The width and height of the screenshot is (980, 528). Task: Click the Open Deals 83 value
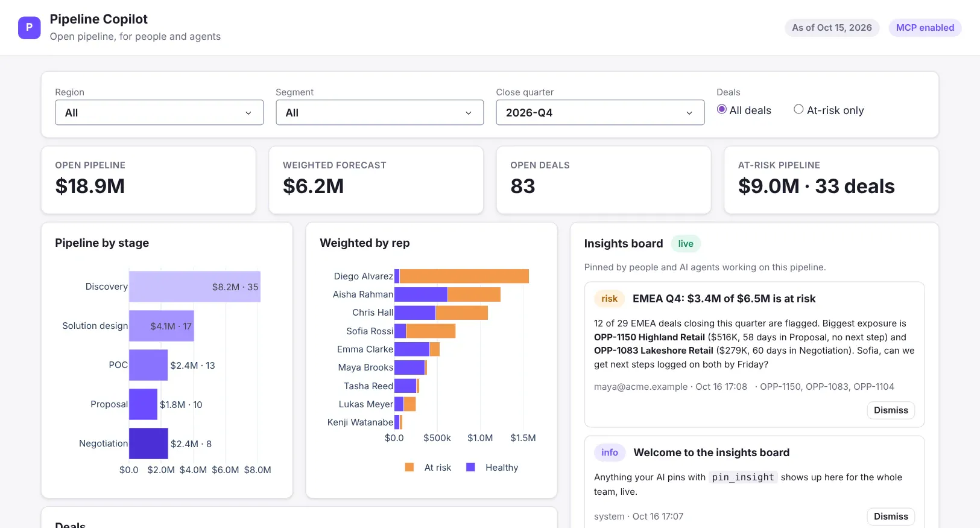coord(523,186)
